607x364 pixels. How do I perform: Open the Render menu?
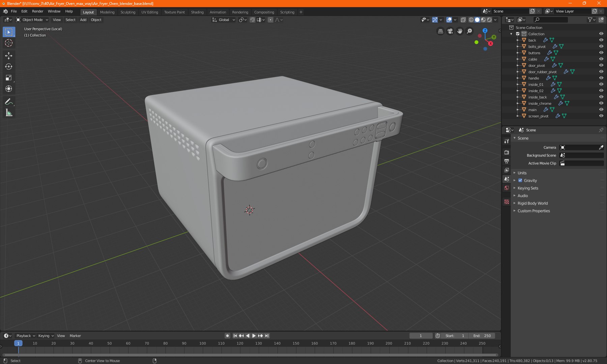pyautogui.click(x=37, y=11)
